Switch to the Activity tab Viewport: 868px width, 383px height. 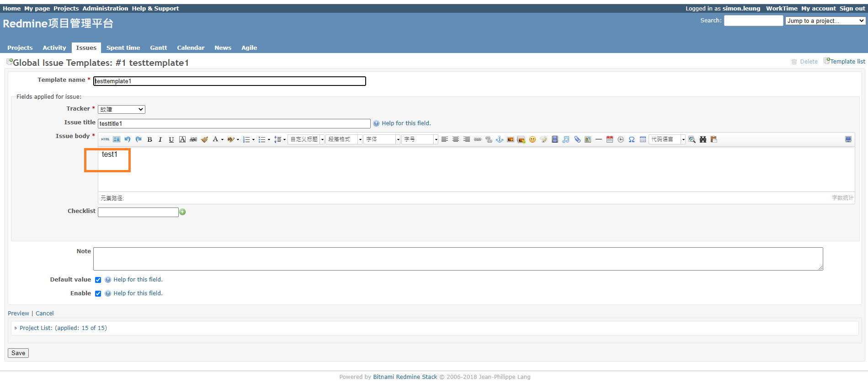point(54,48)
